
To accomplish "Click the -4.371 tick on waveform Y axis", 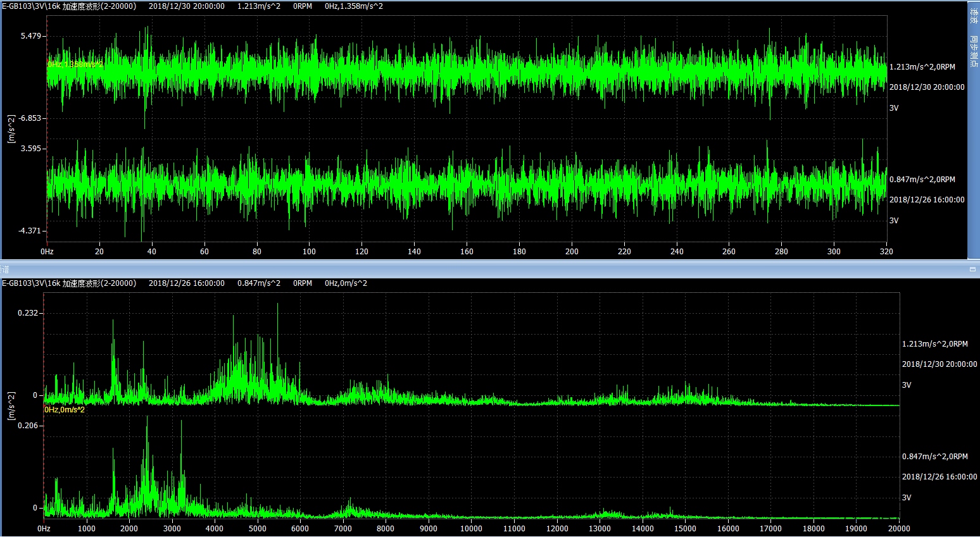I will (x=30, y=231).
